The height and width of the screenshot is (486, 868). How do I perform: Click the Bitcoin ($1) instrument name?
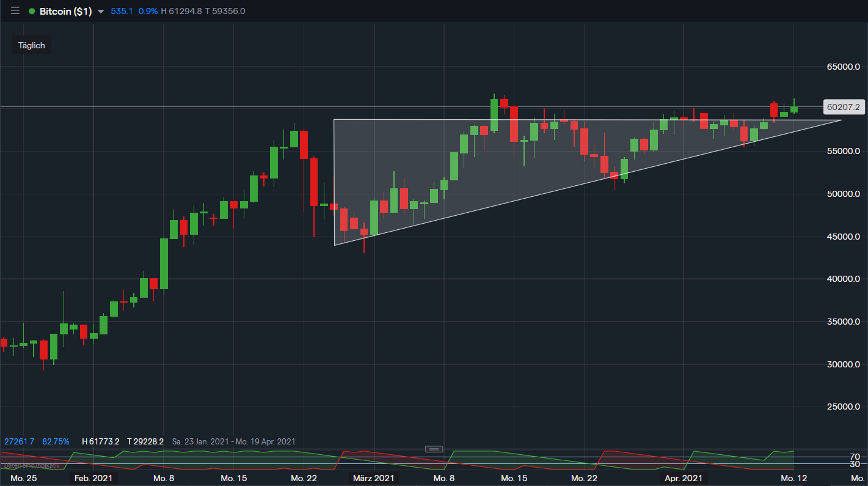65,12
